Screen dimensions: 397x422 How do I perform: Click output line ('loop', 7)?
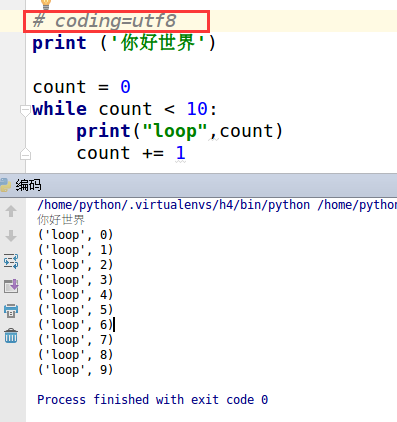(76, 340)
